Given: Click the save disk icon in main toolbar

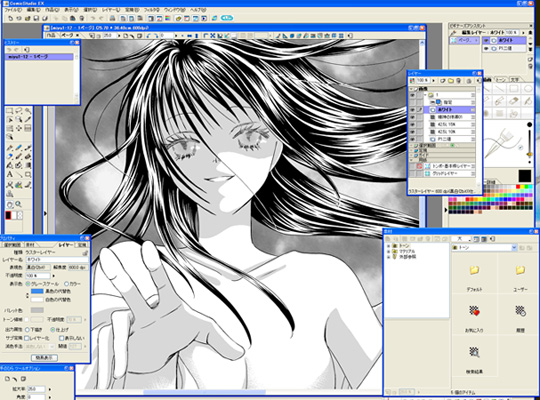Looking at the screenshot, I should click(x=36, y=18).
